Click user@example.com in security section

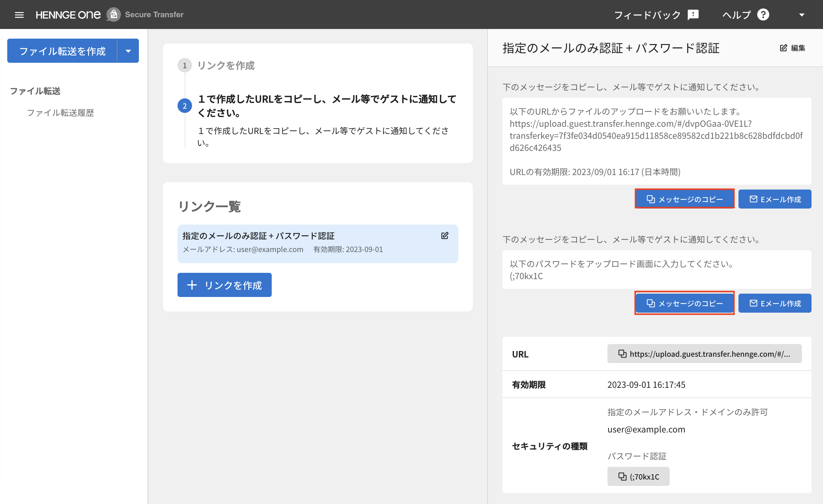[x=646, y=429]
